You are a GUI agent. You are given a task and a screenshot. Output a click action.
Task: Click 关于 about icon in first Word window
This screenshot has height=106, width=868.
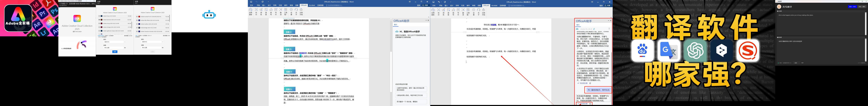296,11
